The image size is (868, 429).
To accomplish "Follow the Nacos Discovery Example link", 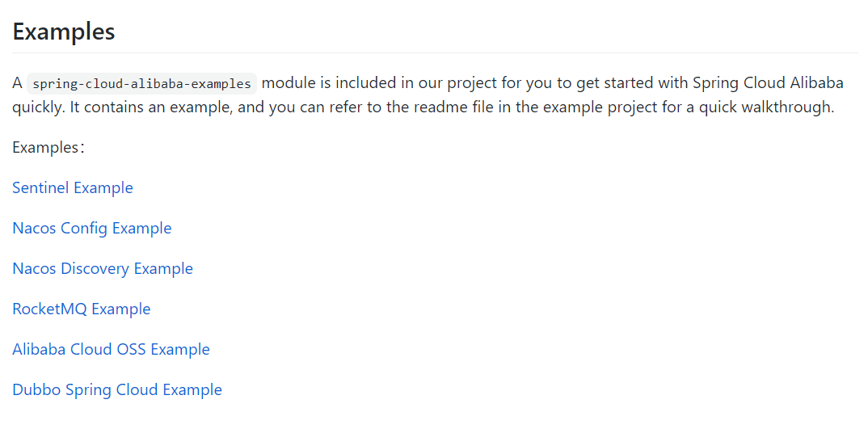I will pos(103,269).
